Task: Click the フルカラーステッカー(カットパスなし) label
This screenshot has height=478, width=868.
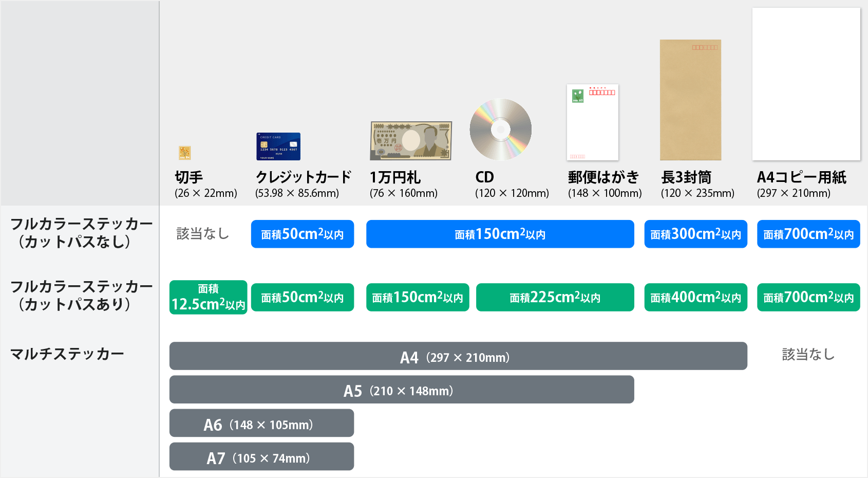Action: 81,233
